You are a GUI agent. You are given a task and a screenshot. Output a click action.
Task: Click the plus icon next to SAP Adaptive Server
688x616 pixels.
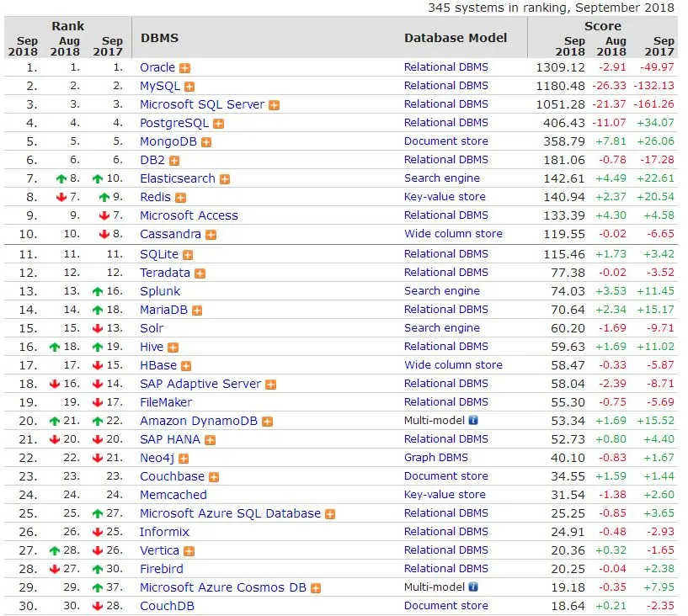[x=271, y=385]
